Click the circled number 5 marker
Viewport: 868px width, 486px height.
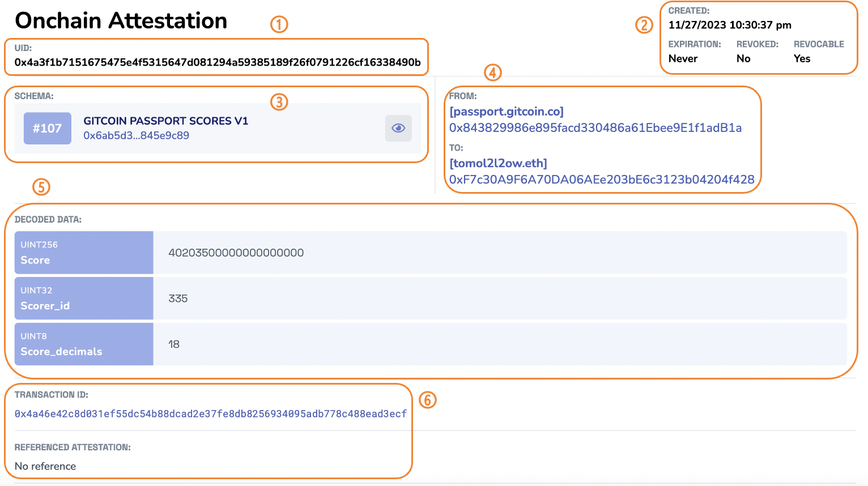pos(41,187)
